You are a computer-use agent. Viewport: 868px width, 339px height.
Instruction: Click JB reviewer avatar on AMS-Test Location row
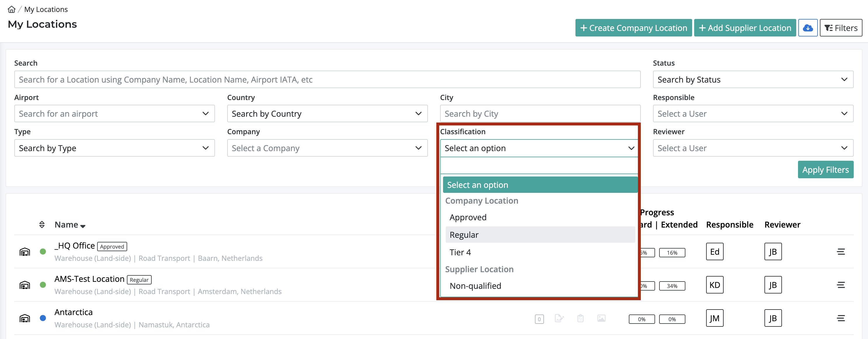tap(773, 285)
